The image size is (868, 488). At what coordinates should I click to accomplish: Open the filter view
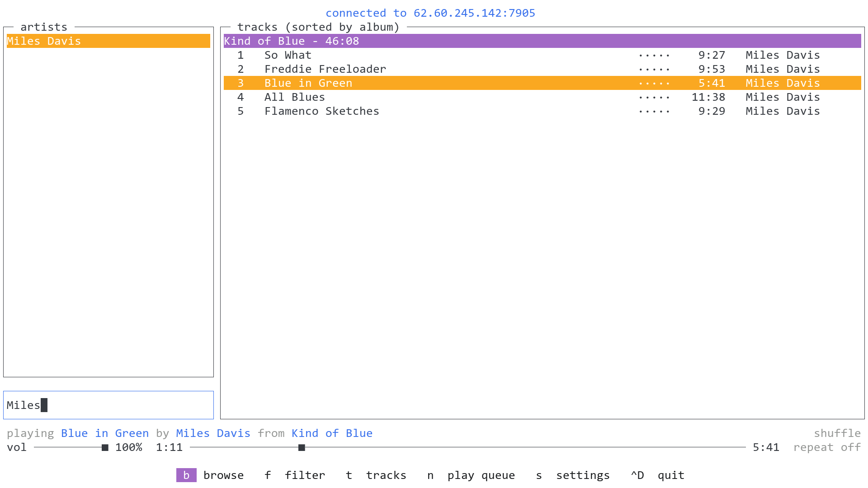click(x=305, y=475)
